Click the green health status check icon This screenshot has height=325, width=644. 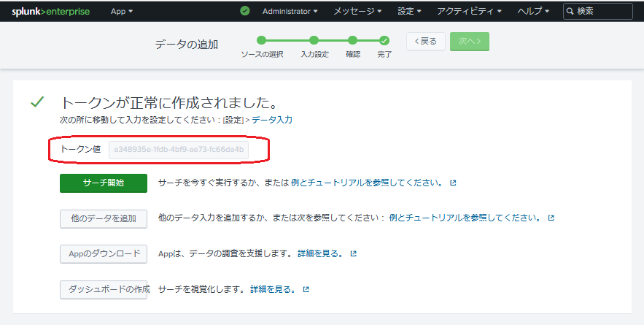tap(245, 11)
